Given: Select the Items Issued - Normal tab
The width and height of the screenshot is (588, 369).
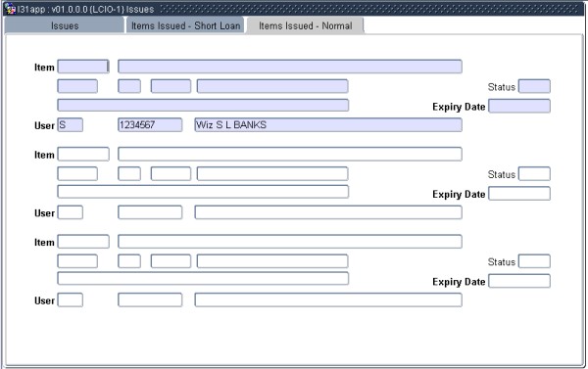Looking at the screenshot, I should 305,25.
